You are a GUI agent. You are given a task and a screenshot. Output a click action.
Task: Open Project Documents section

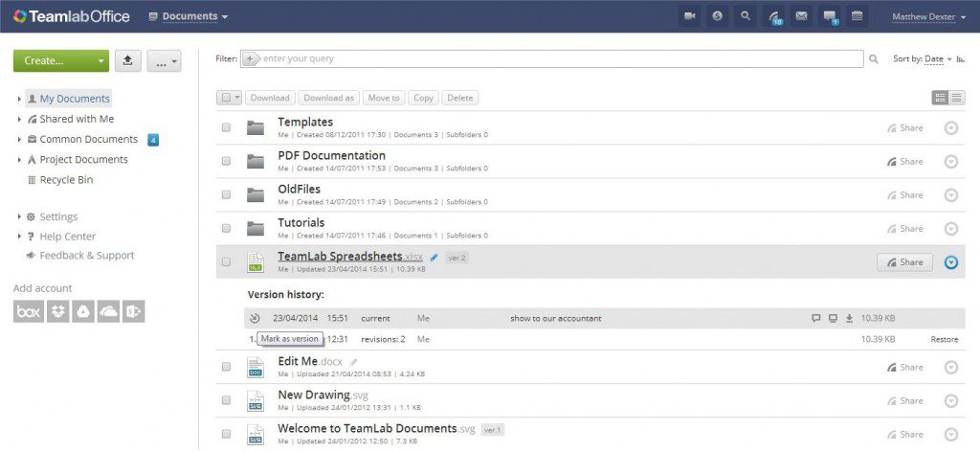coord(84,159)
